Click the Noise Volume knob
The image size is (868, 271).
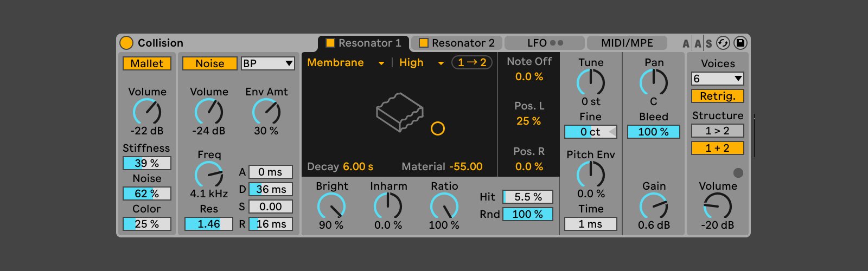tap(209, 112)
